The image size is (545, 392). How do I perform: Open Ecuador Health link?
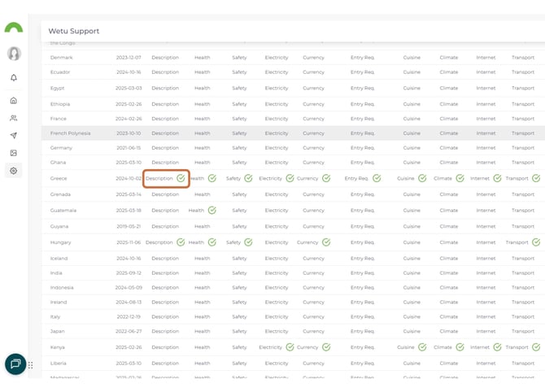203,72
